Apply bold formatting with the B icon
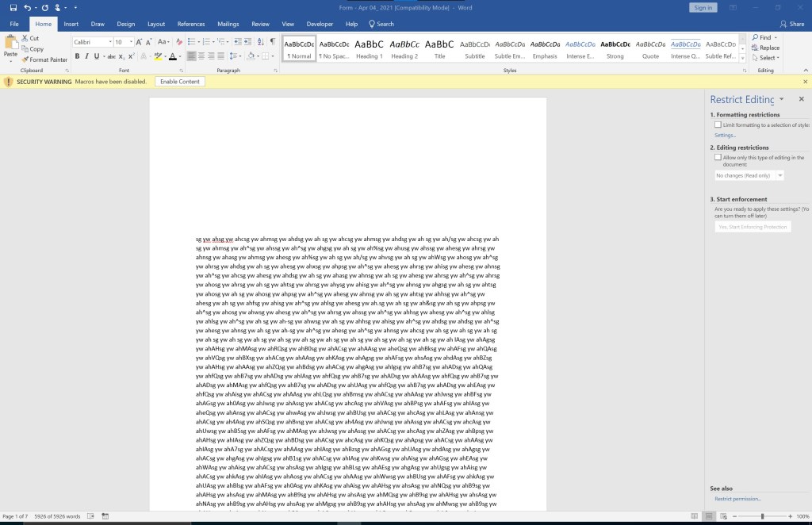This screenshot has width=812, height=525. coord(77,56)
